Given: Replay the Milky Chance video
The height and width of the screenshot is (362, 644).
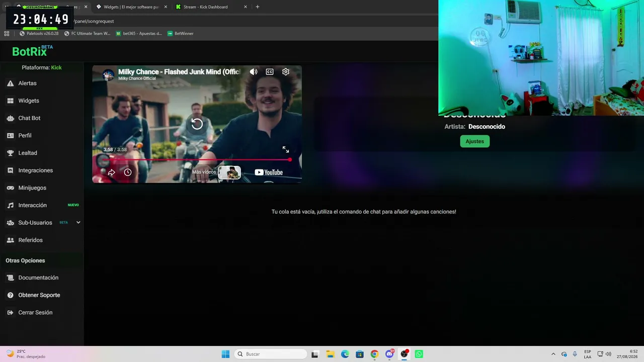Looking at the screenshot, I should click(197, 124).
